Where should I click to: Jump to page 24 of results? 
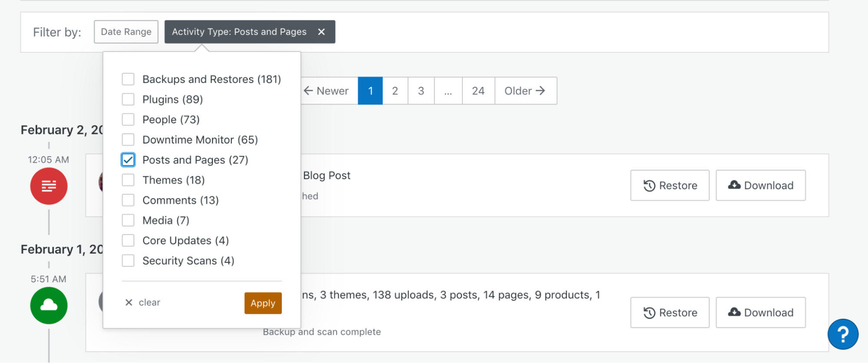(478, 91)
